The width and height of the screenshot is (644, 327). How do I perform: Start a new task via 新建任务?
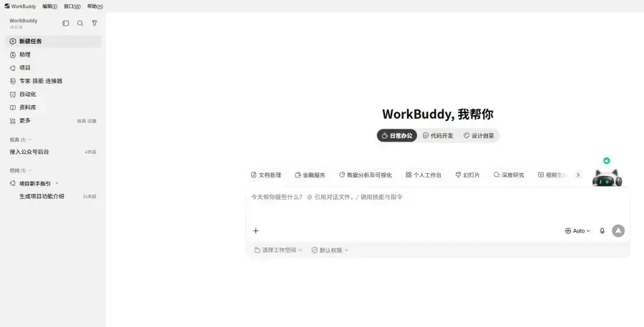point(53,41)
